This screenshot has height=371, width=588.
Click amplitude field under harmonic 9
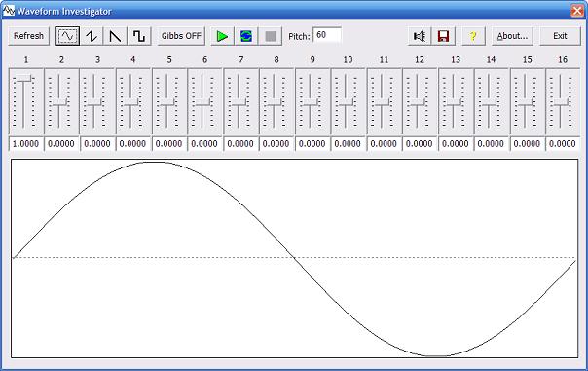click(x=312, y=144)
